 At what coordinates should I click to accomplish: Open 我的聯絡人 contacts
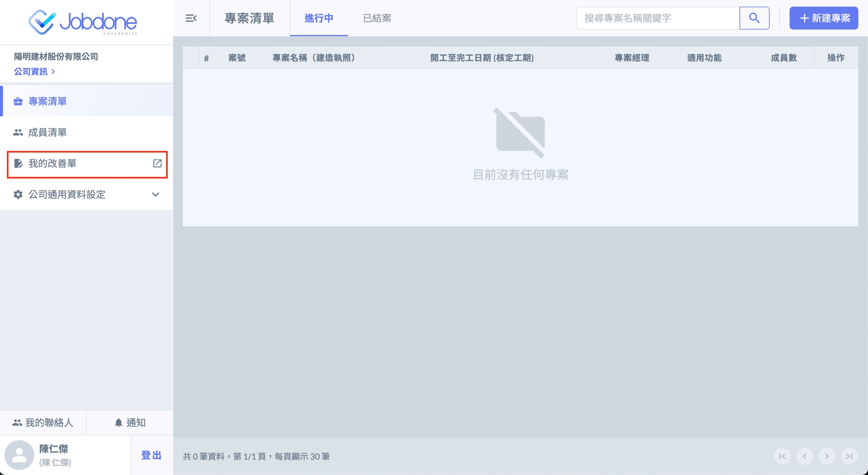point(43,423)
